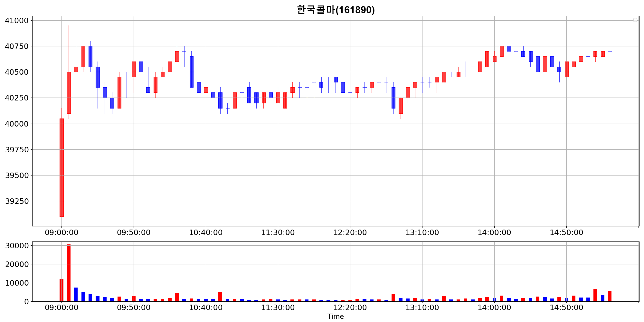Click the 40750 price axis label
Viewport: 644px width, 322px height.
(17, 46)
